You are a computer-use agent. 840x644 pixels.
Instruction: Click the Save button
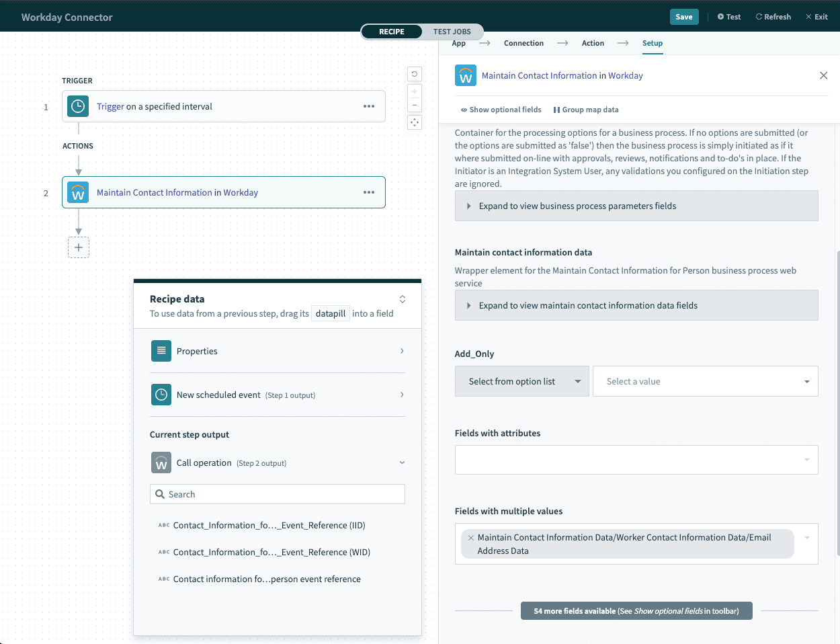coord(684,16)
